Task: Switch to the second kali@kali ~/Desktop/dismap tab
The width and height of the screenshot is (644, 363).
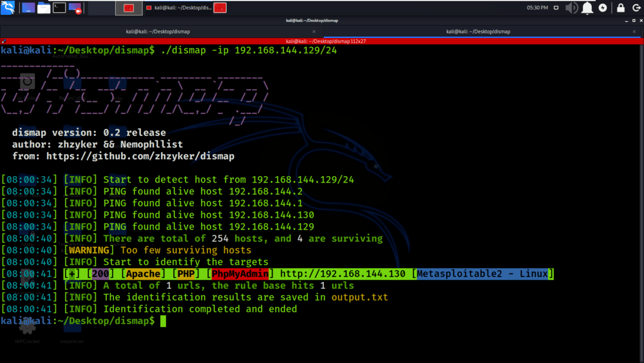Action: [478, 32]
